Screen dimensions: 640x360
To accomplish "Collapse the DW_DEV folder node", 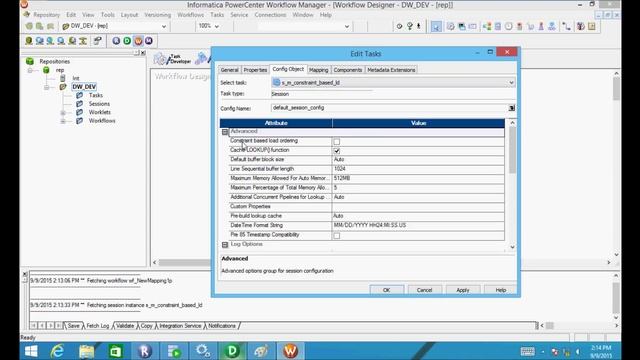I will click(47, 87).
